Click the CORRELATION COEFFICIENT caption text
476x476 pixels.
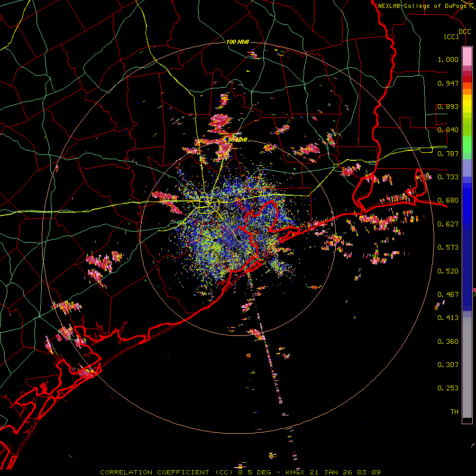click(x=154, y=472)
